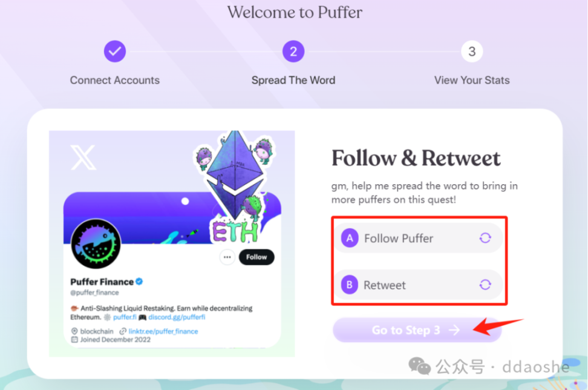Click the Puffer Finance pufferfish avatar
588x390 pixels.
tap(96, 244)
